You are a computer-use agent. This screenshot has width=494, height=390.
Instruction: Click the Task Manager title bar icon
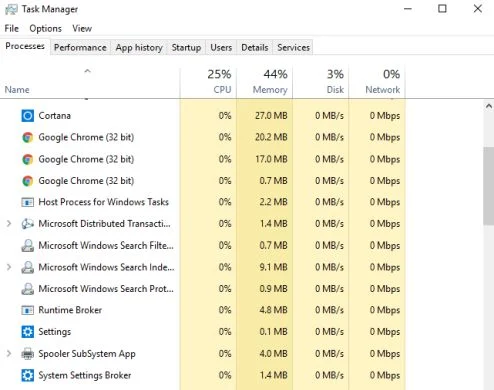click(x=11, y=9)
